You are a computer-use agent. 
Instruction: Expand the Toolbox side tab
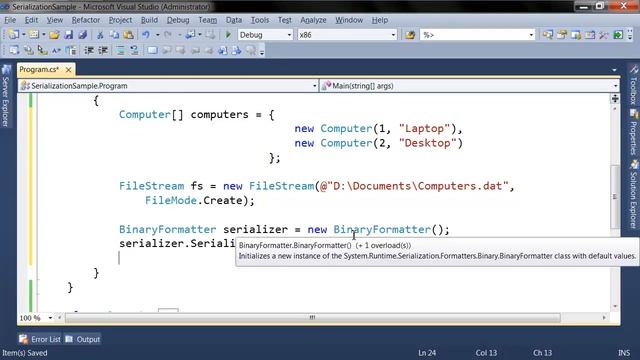coord(633,85)
